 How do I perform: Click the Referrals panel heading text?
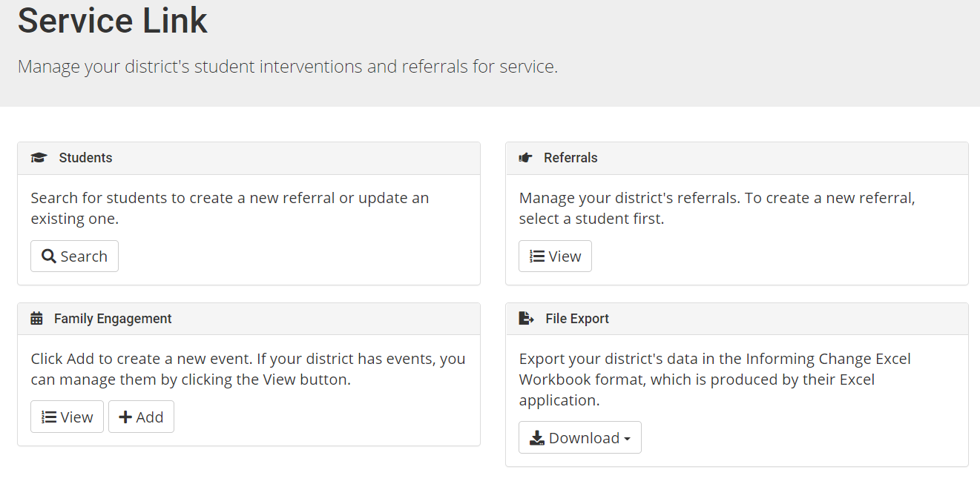(x=570, y=158)
